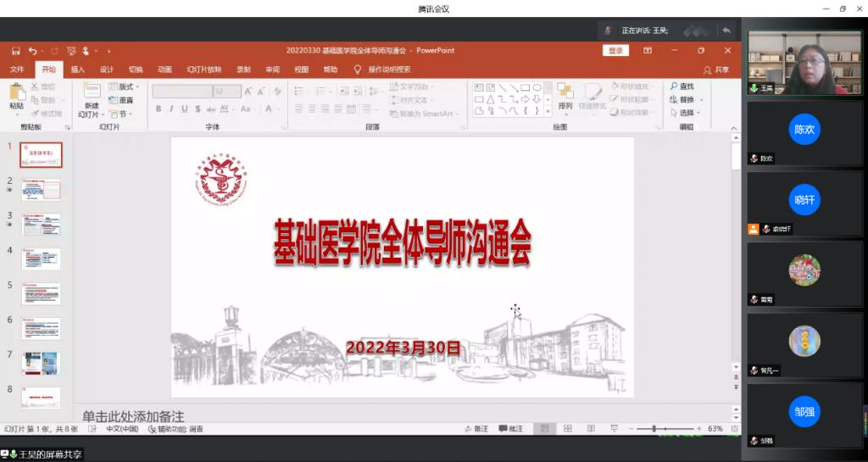Toggle the Notes (备注) pane in status bar
This screenshot has width=868, height=462.
point(475,429)
